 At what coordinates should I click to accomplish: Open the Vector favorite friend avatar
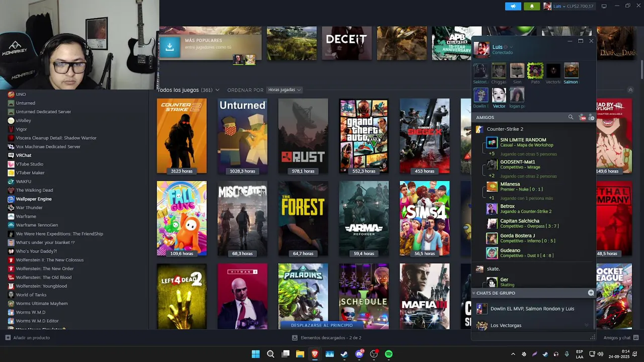499,95
